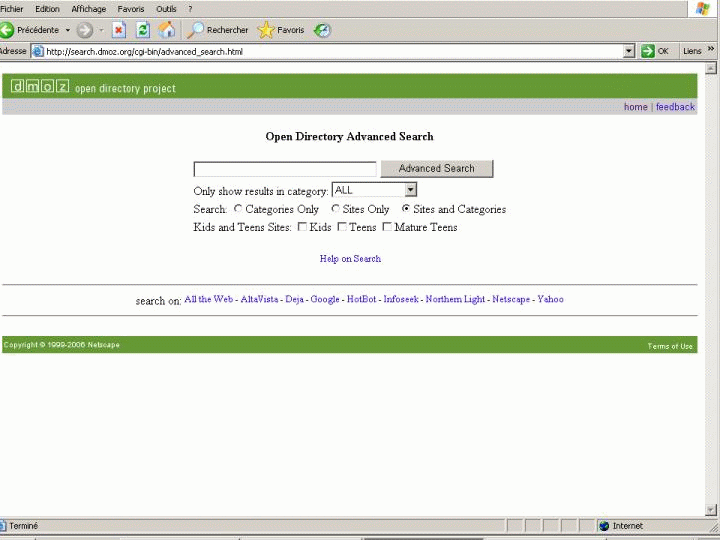
Task: Click the dmoz logo
Action: [x=40, y=86]
